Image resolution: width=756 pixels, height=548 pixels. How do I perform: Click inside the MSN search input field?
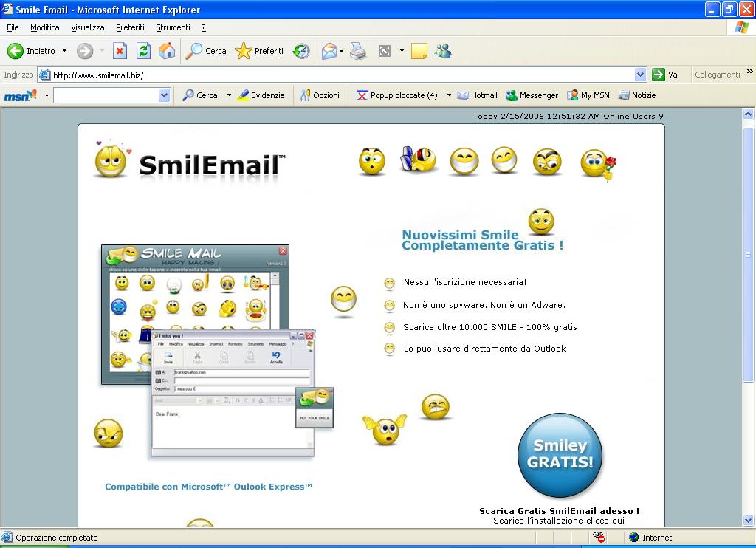106,95
